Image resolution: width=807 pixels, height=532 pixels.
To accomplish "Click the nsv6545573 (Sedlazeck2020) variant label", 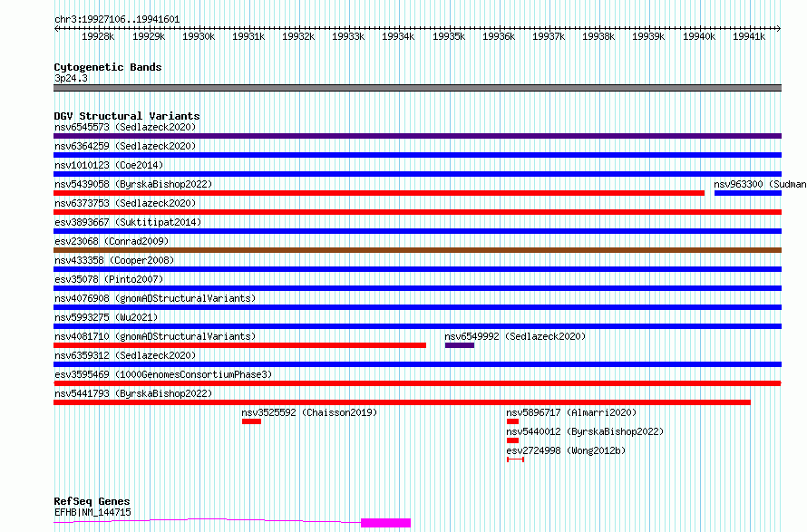I will click(125, 127).
